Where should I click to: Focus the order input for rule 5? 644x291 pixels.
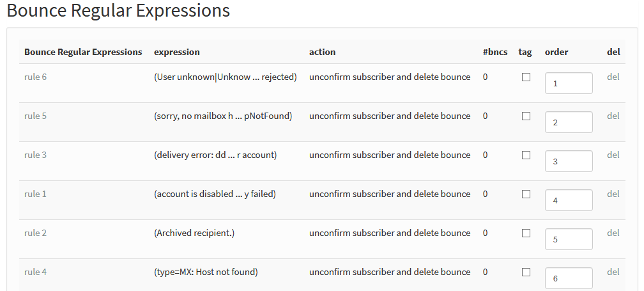[x=569, y=123]
